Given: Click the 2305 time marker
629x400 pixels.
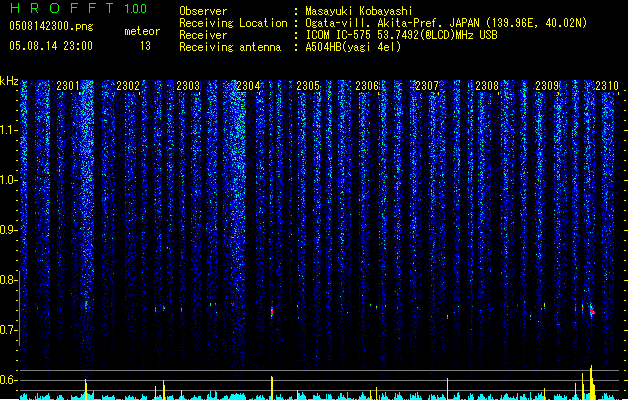Looking at the screenshot, I should click(308, 86).
